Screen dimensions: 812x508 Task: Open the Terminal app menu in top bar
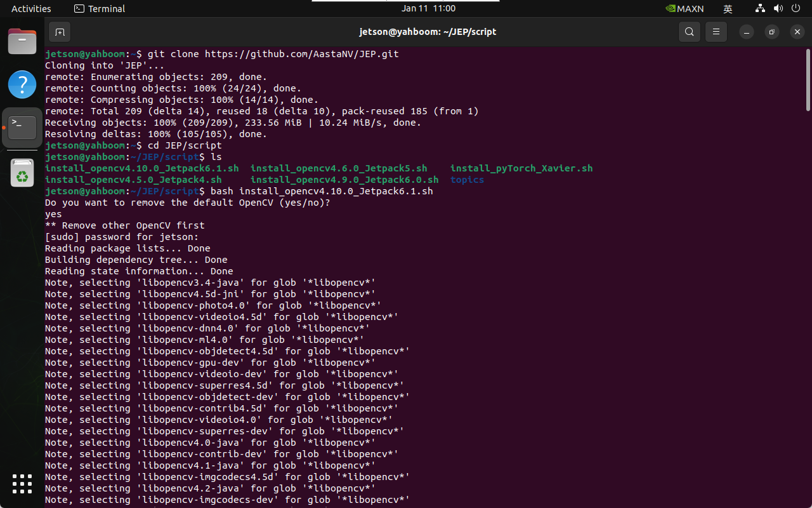coord(100,8)
